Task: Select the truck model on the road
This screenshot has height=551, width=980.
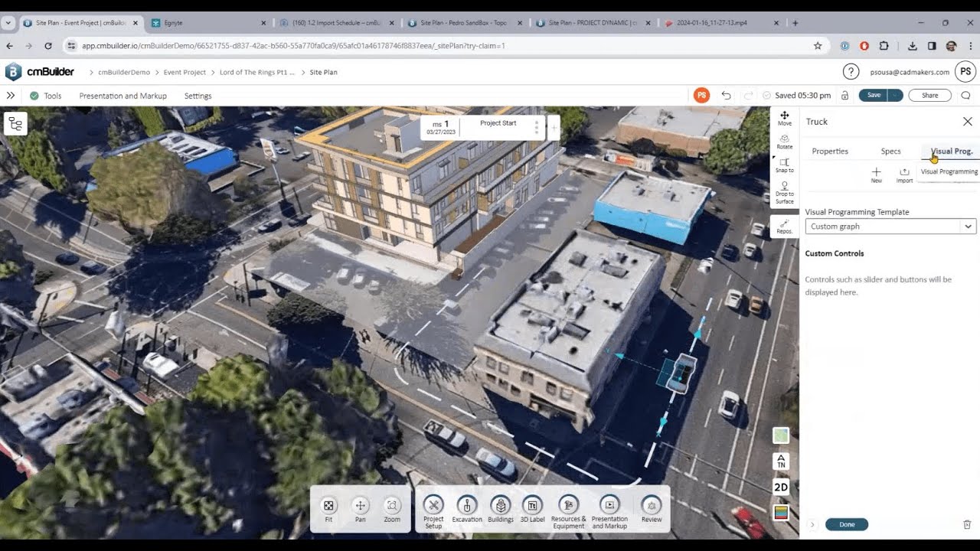Action: [680, 373]
